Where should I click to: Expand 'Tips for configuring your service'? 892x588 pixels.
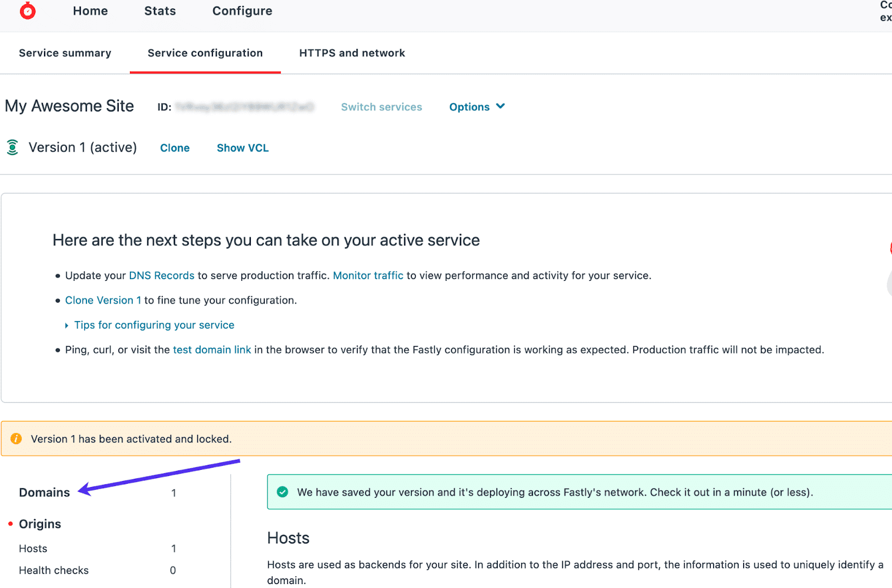pos(154,324)
